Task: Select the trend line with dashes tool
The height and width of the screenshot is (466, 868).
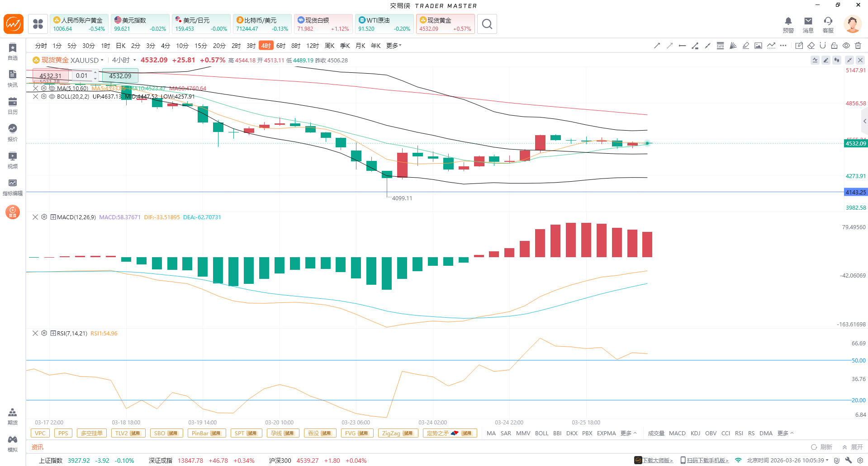Action: click(x=771, y=46)
